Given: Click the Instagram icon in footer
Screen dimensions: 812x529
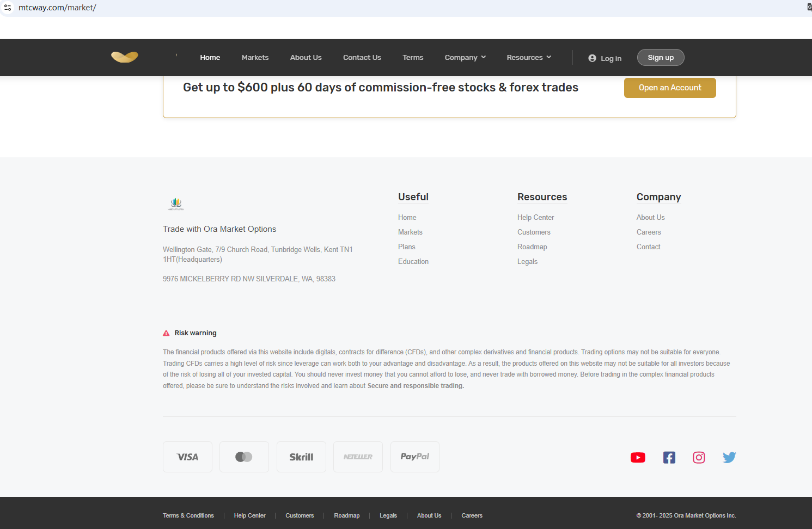Looking at the screenshot, I should pos(699,458).
